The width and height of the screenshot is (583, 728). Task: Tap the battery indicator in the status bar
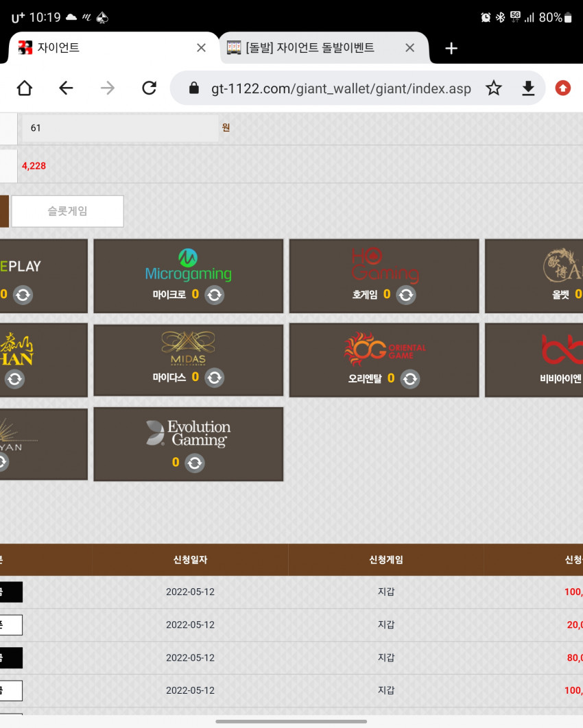(568, 18)
